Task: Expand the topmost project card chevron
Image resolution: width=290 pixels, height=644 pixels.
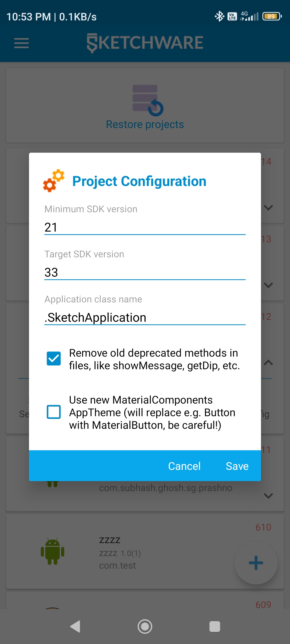Action: (x=269, y=207)
